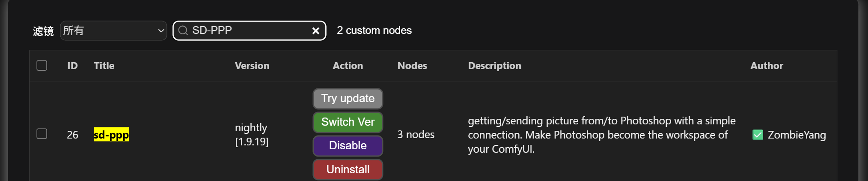Sort by the Title column header
Image resolution: width=868 pixels, height=181 pixels.
coord(104,66)
